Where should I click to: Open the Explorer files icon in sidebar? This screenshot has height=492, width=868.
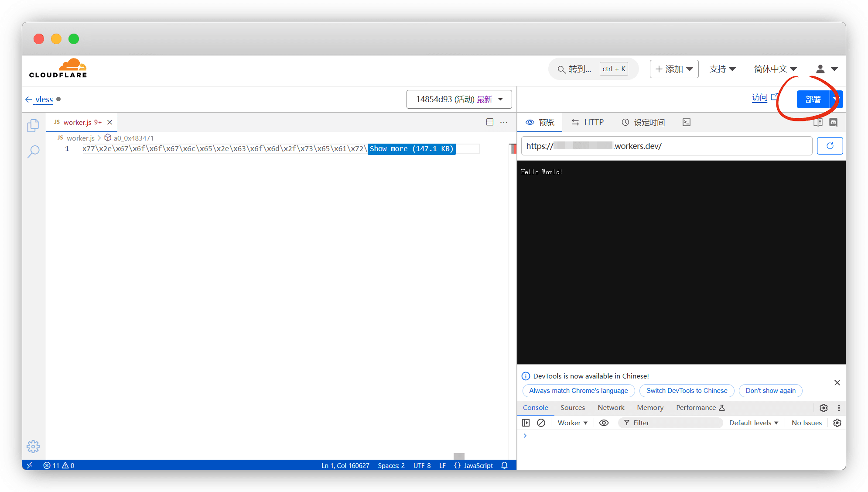33,126
